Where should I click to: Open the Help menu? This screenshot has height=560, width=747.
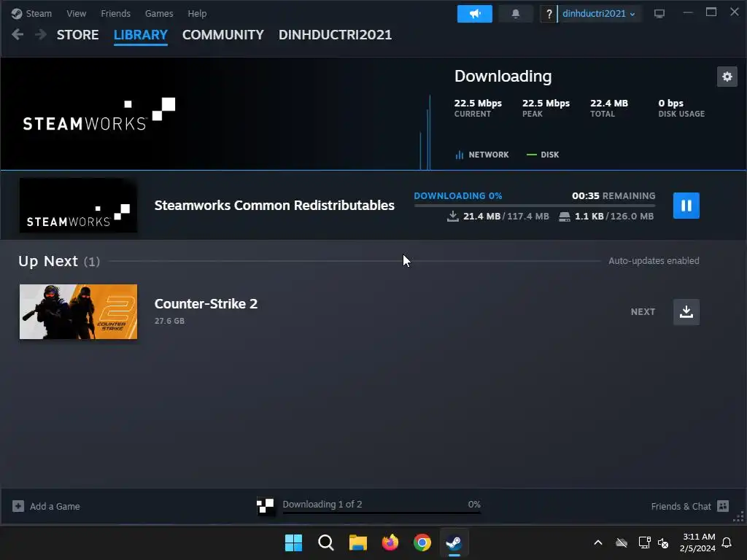[197, 14]
